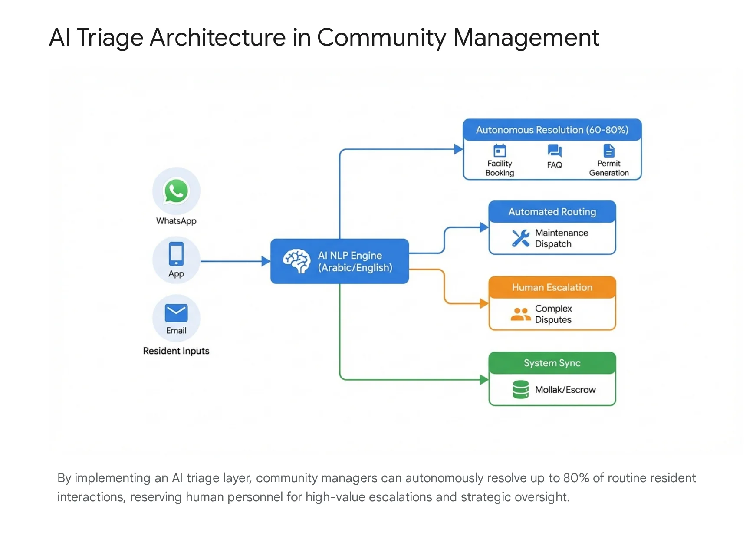Click the Mollak/Escrow database icon
756x539 pixels.
tap(521, 389)
